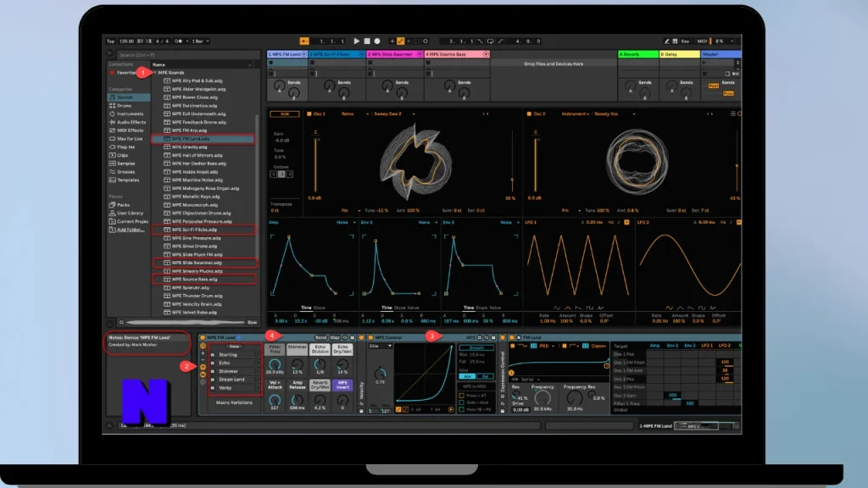The image size is (868, 488).
Task: Toggle MPE FM Land device activator
Action: click(203, 337)
